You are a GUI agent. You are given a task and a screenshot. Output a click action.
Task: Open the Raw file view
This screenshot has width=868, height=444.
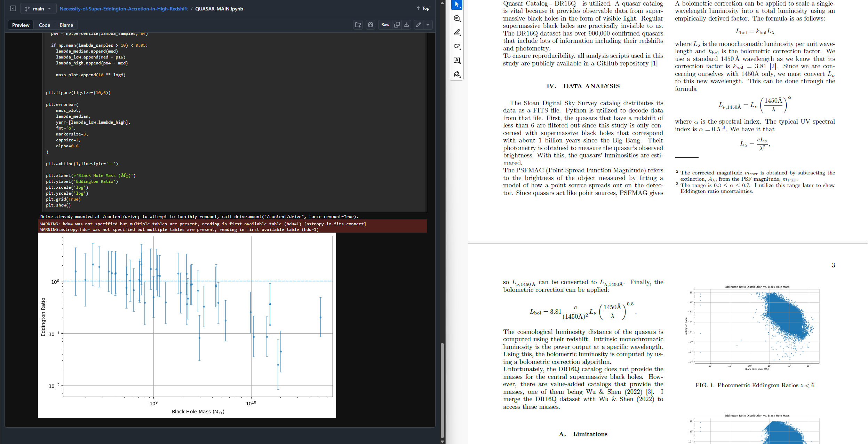tap(385, 25)
